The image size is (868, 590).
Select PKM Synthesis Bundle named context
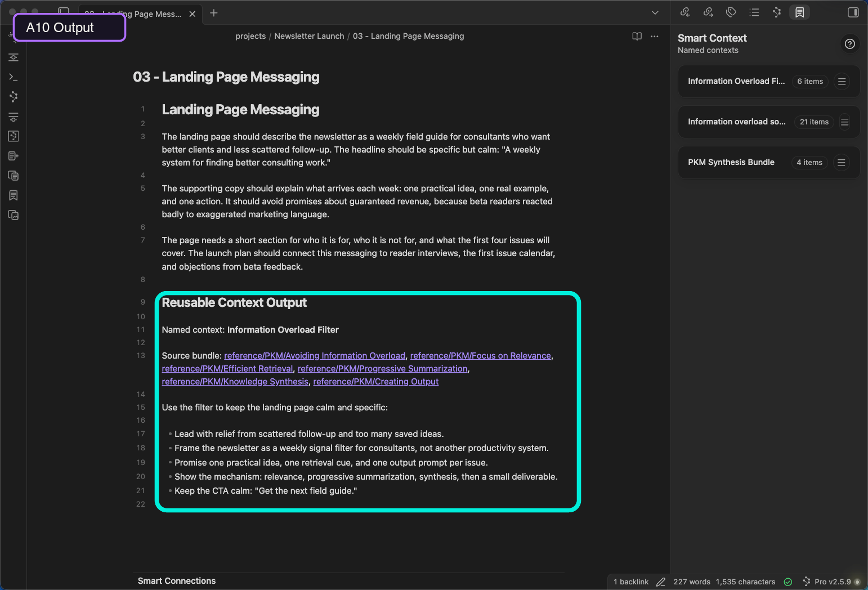tap(731, 162)
